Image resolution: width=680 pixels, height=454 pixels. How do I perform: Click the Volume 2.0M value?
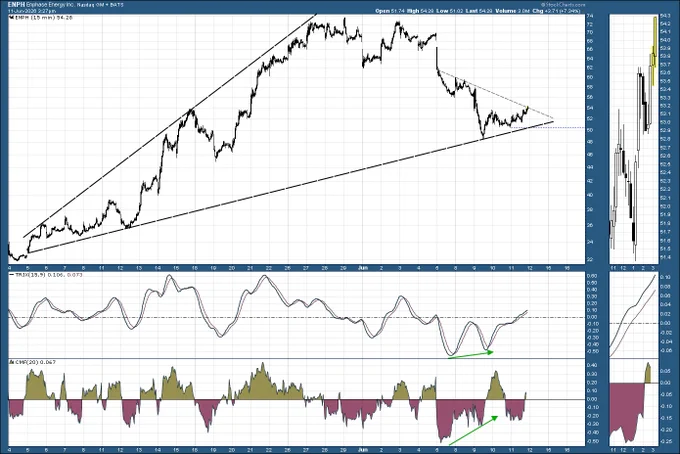pos(512,10)
